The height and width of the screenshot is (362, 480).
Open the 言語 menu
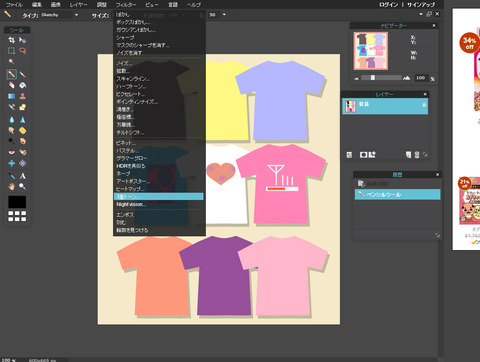click(x=173, y=5)
